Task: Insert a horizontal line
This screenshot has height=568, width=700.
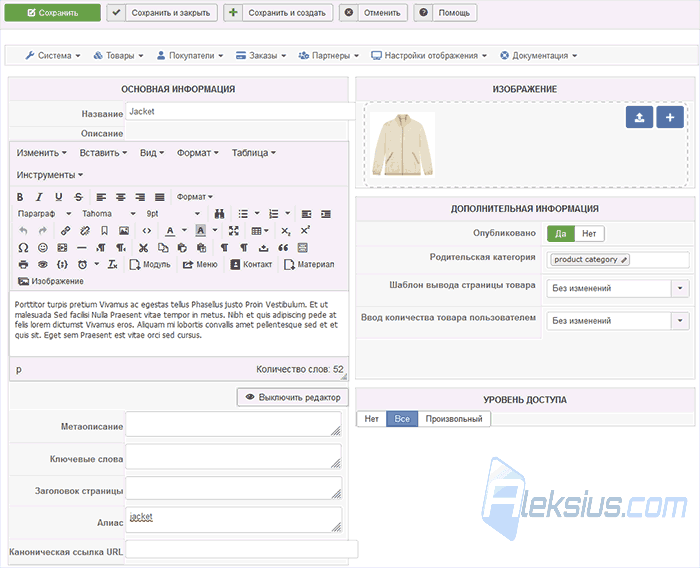Action: (x=82, y=248)
